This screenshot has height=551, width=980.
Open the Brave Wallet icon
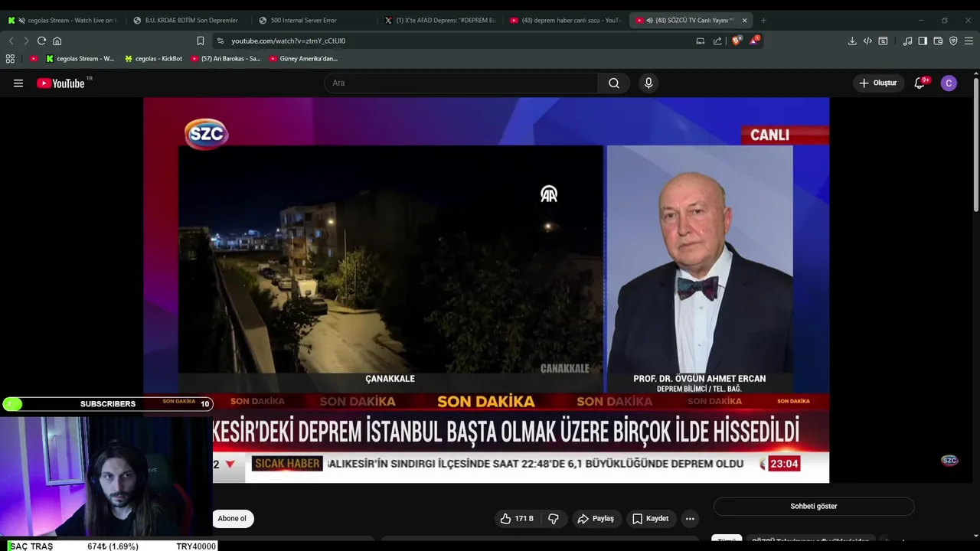click(x=938, y=41)
